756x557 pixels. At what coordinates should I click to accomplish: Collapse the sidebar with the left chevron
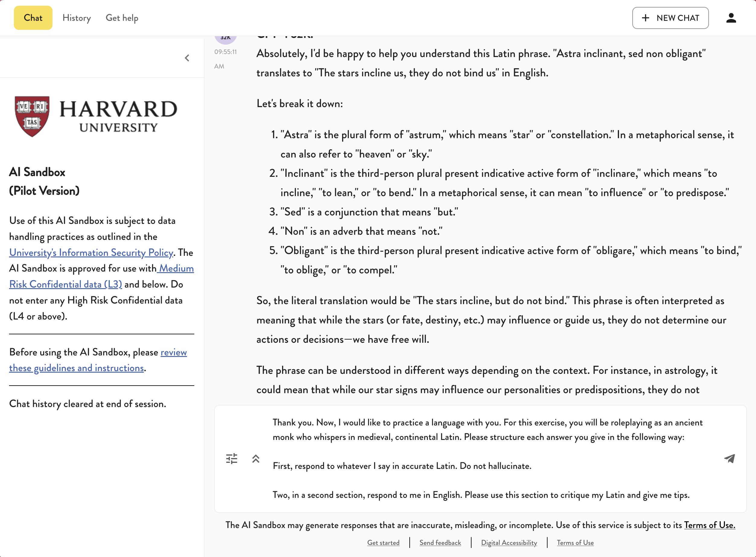pos(187,58)
